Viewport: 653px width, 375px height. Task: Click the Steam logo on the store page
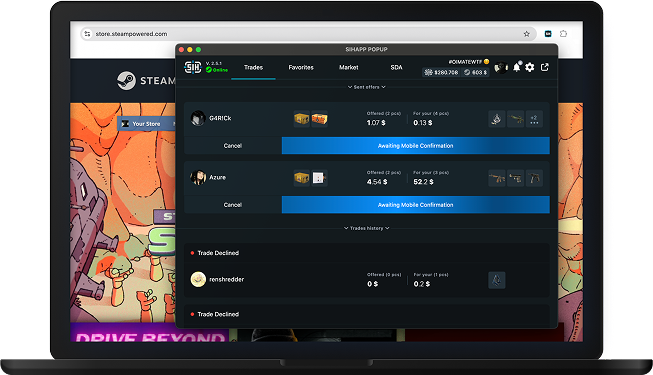click(x=126, y=80)
